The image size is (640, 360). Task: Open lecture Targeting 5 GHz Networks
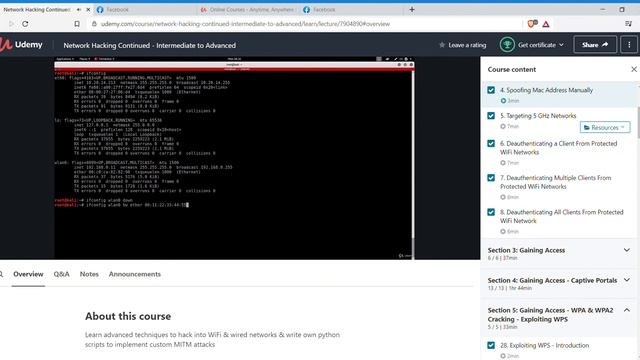click(x=538, y=116)
